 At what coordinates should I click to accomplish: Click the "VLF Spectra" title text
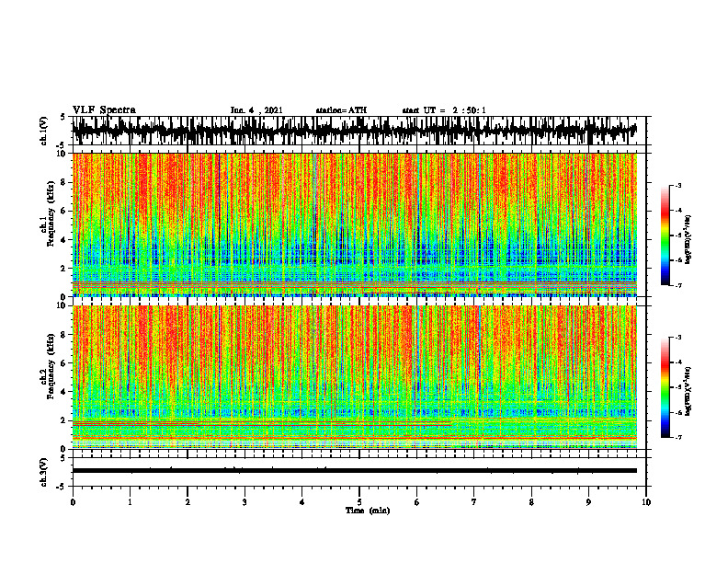point(104,109)
